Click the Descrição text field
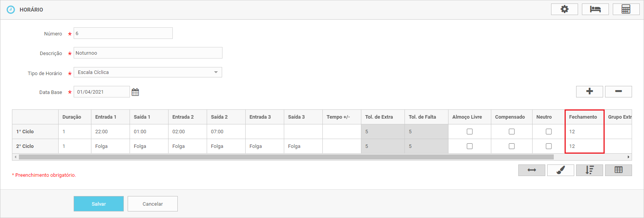The height and width of the screenshot is (218, 644). 148,53
